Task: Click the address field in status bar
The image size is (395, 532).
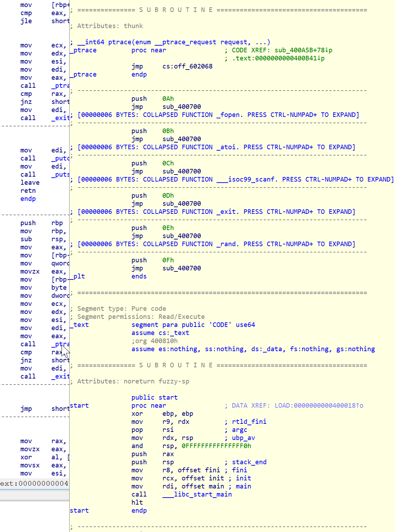Action: tap(34, 484)
